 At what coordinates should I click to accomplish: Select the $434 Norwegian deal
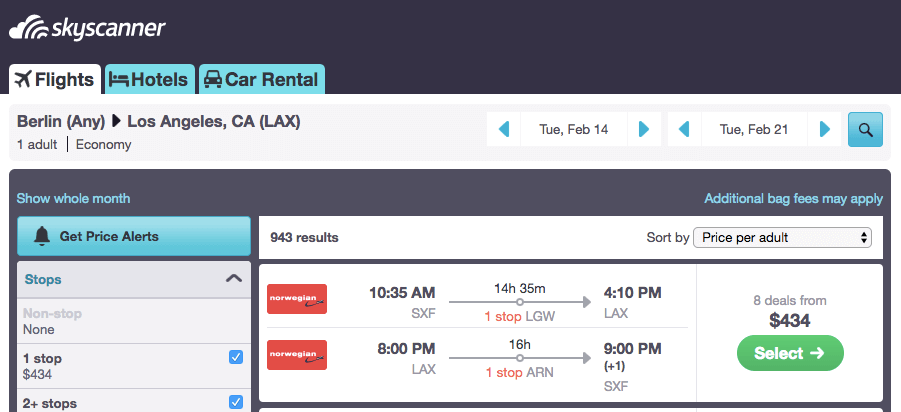tap(790, 353)
